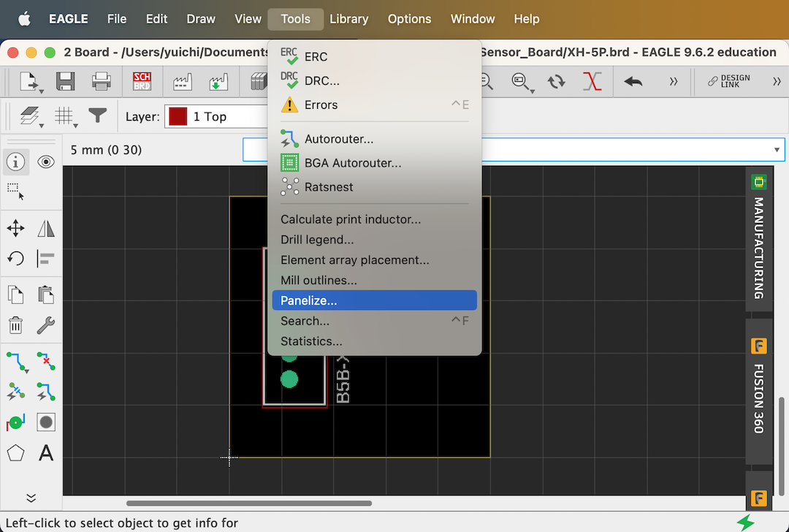Open the Apple menu
Image resolution: width=789 pixels, height=532 pixels.
coord(24,19)
